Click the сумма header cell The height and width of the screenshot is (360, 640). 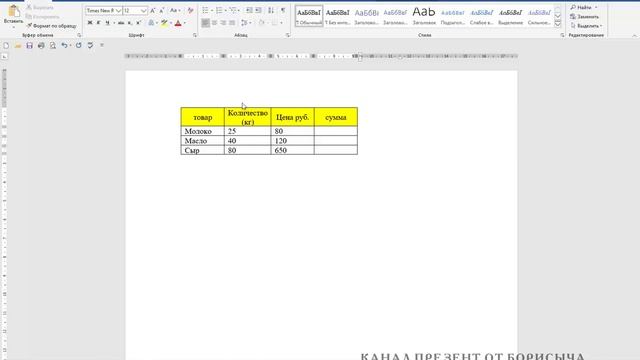click(x=336, y=117)
